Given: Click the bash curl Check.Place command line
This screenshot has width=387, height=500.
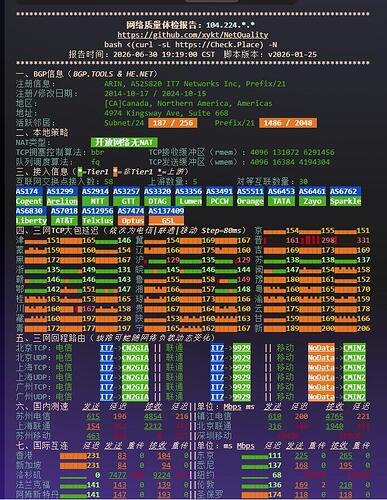Looking at the screenshot, I should click(x=191, y=45).
